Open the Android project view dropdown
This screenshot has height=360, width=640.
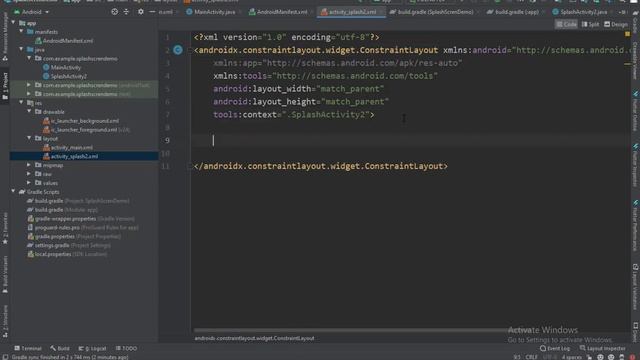pyautogui.click(x=31, y=12)
